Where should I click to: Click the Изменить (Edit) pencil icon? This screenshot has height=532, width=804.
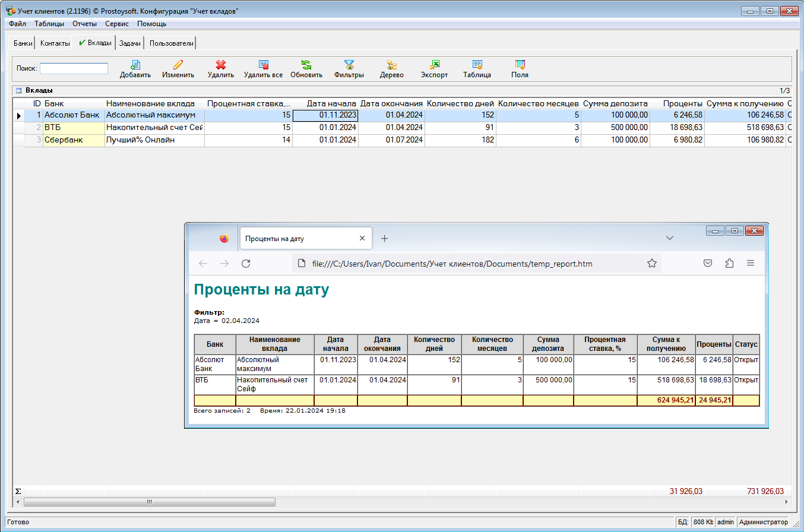178,65
